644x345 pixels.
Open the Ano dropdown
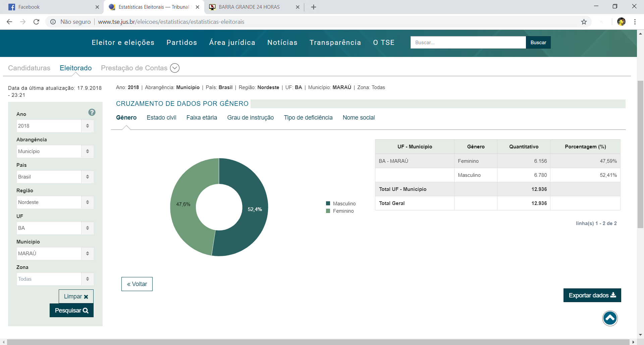[x=55, y=126]
